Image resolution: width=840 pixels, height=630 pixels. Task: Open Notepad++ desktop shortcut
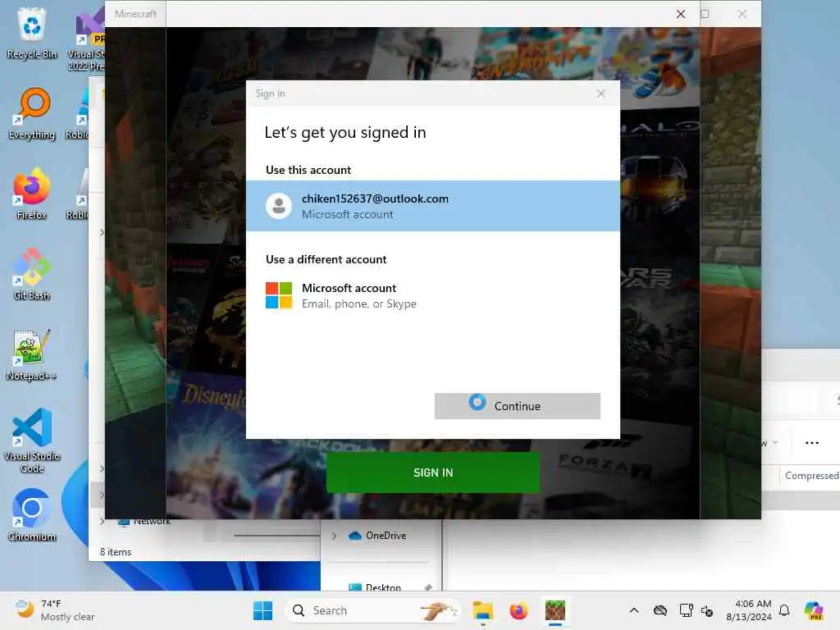pos(32,354)
